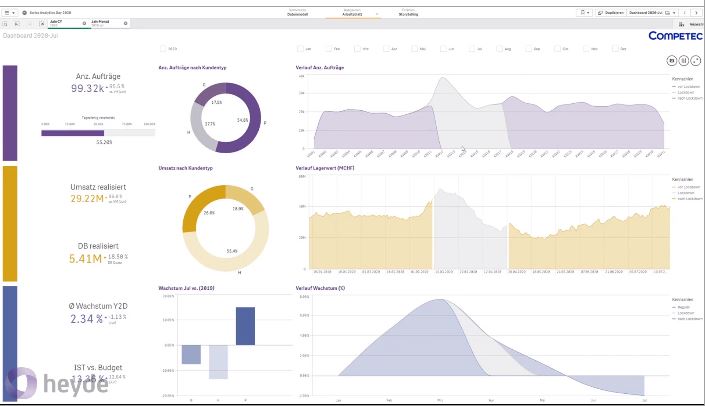Click the purple Tagesfortschritt progress bar
This screenshot has height=406, width=705.
[73, 133]
